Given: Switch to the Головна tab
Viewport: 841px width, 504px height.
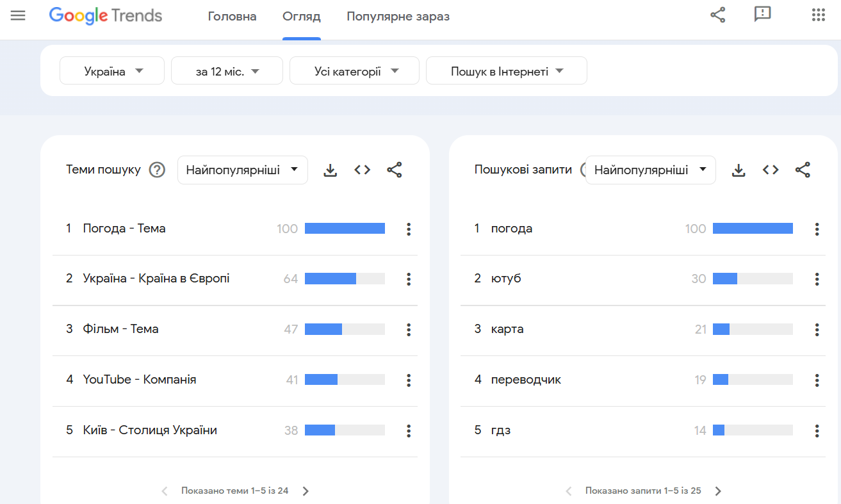Looking at the screenshot, I should point(232,17).
